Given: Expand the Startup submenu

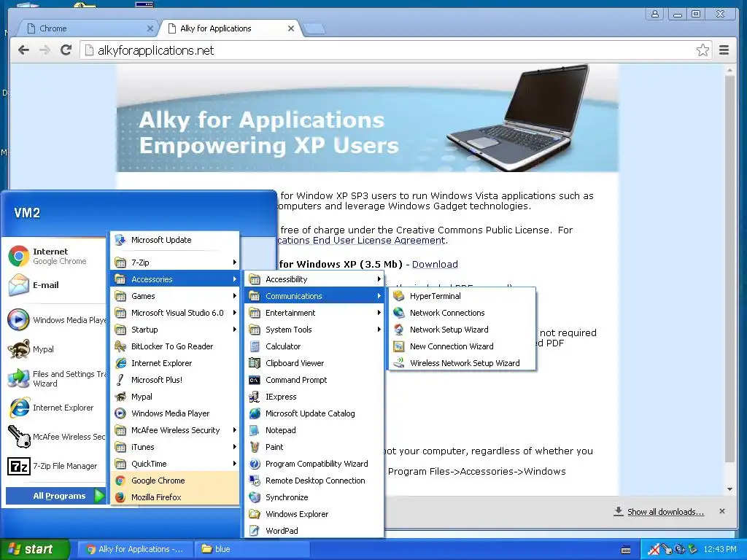Looking at the screenshot, I should coord(175,330).
